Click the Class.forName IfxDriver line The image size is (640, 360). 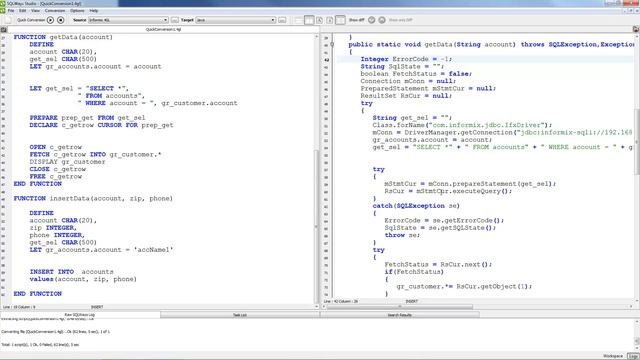[x=462, y=125]
